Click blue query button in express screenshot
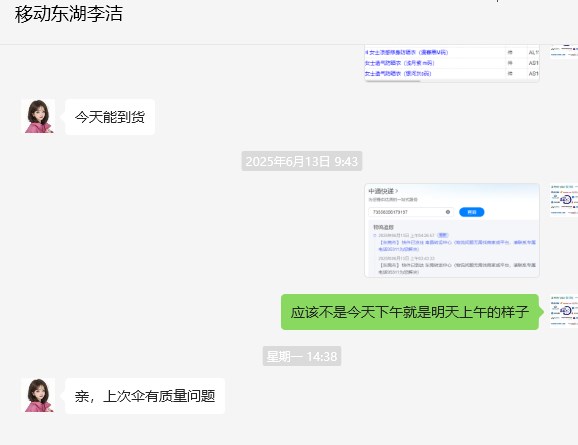This screenshot has width=578, height=445. 471,212
